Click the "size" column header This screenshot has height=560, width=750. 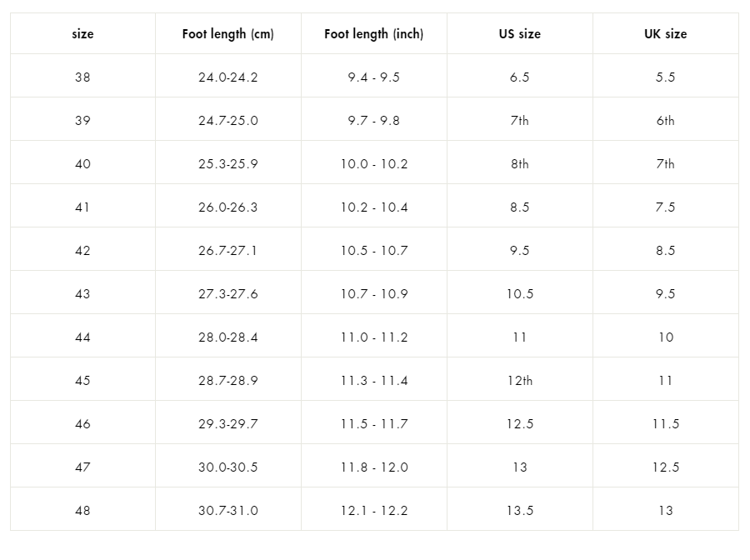[x=82, y=34]
